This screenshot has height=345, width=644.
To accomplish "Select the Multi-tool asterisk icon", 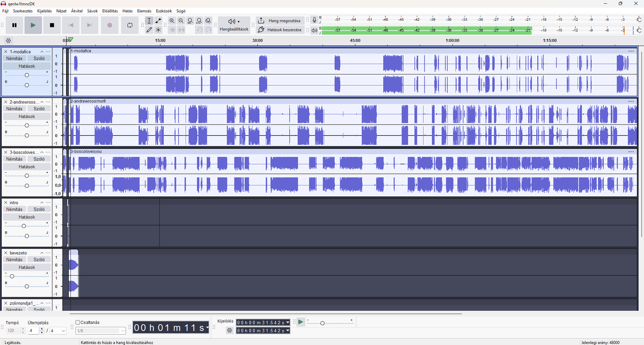I will [x=158, y=30].
